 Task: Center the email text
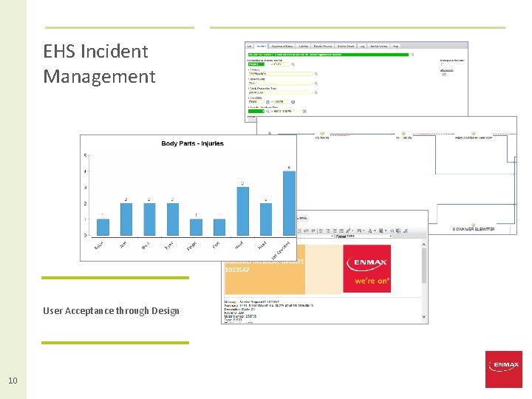tap(328, 231)
